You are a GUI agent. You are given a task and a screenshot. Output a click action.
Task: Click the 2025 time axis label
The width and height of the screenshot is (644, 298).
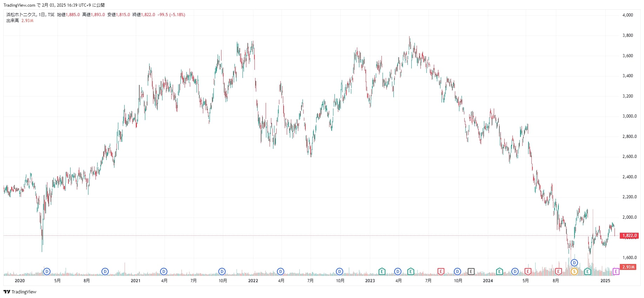pyautogui.click(x=605, y=281)
